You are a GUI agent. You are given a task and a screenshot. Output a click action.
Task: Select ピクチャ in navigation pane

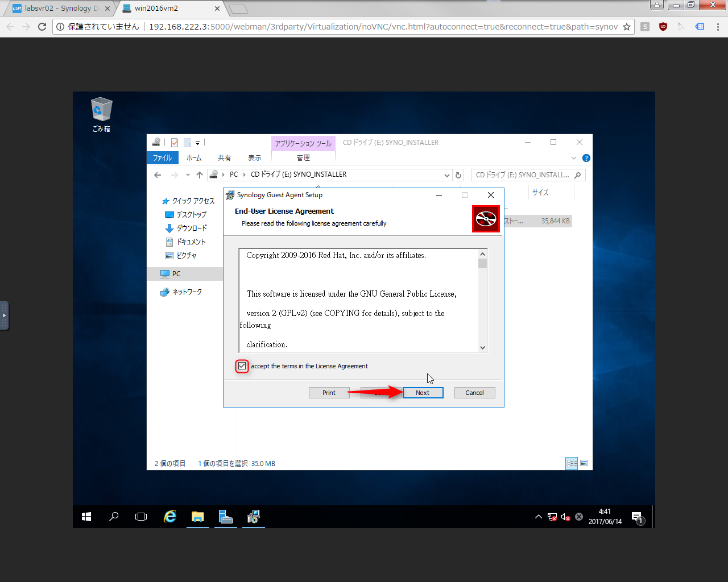point(181,256)
